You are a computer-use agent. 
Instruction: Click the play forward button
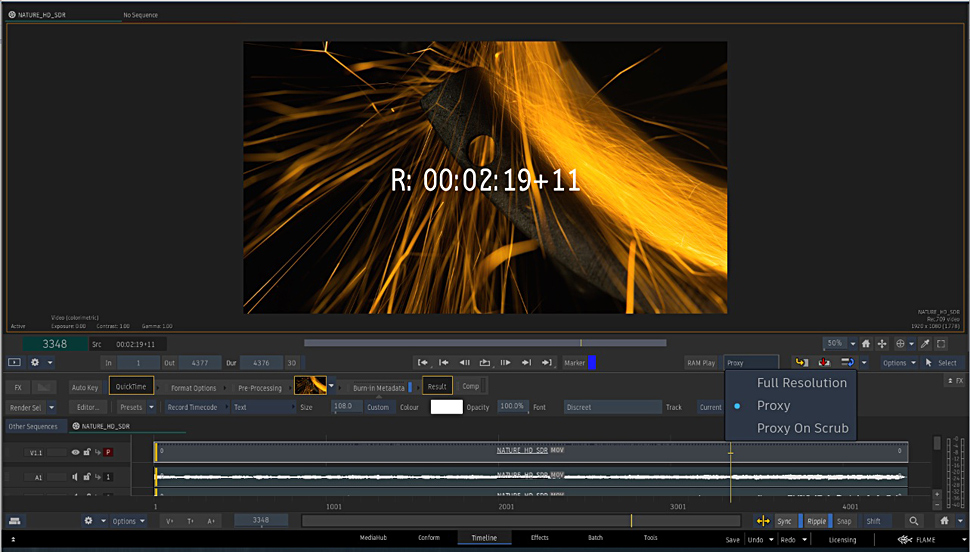(505, 362)
